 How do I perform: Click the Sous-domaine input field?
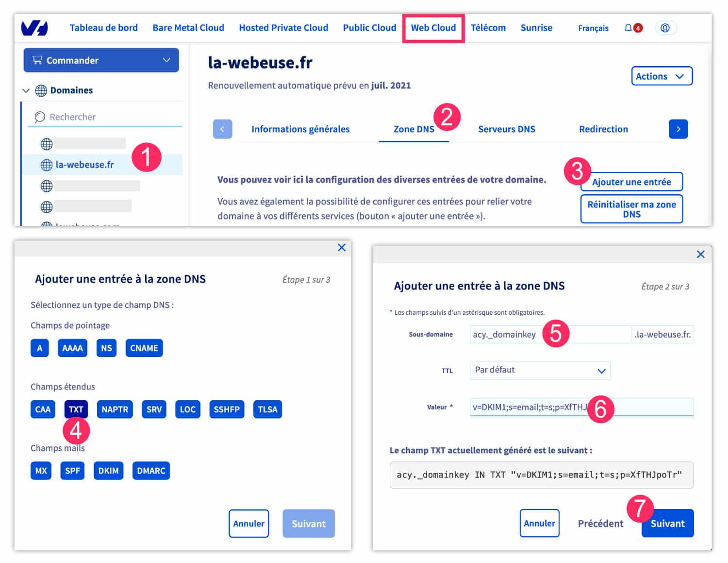point(550,334)
